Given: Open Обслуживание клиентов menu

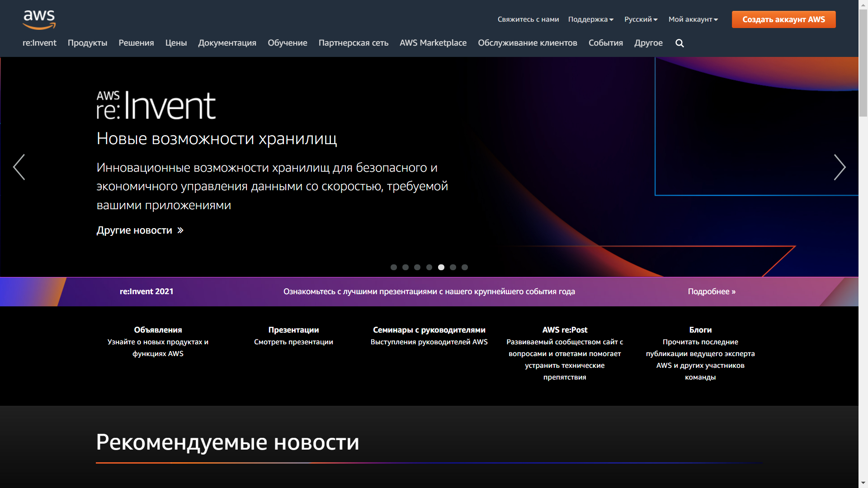Looking at the screenshot, I should (x=527, y=43).
